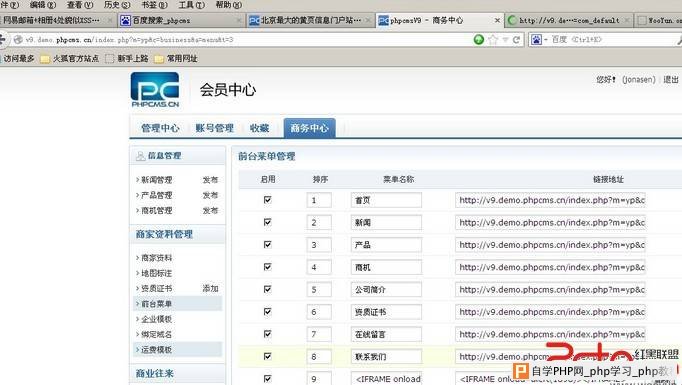Viewport: 682px width, 385px height.
Task: Switch to the 百度搜索_phpcms tab
Action: (x=181, y=20)
